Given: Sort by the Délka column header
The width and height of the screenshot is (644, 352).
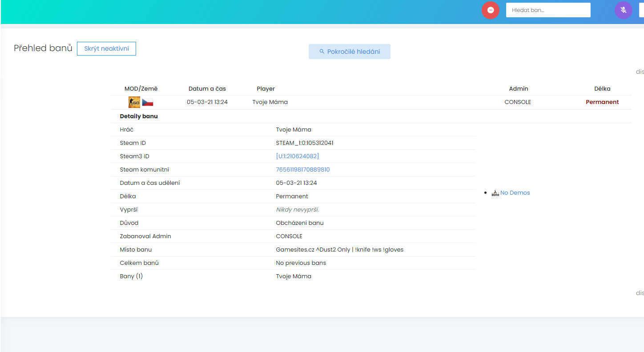Looking at the screenshot, I should [602, 89].
